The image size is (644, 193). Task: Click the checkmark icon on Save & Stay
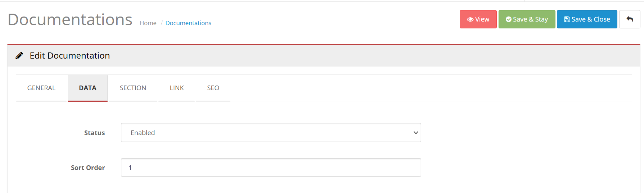point(509,19)
